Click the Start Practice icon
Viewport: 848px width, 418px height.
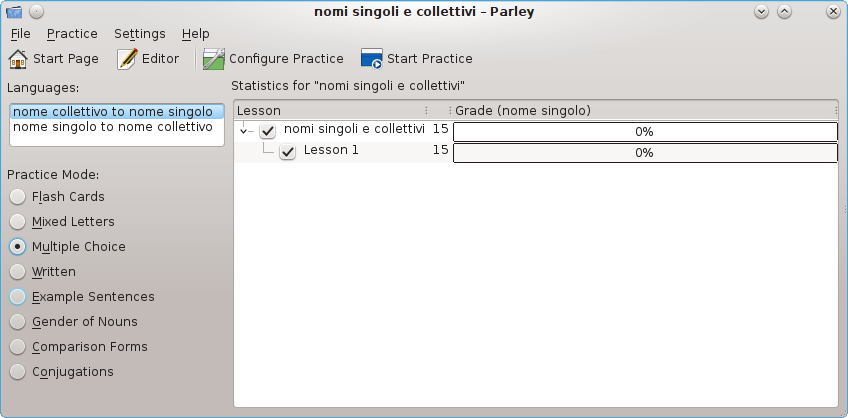click(x=372, y=59)
